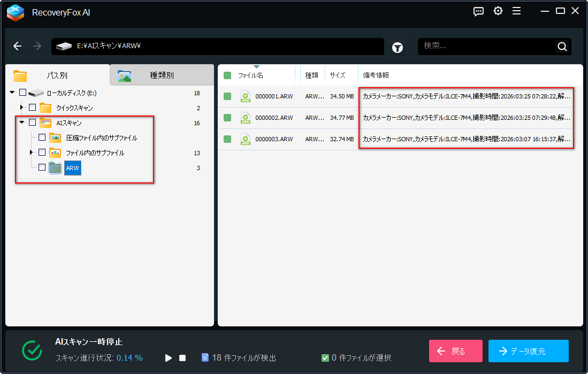The height and width of the screenshot is (374, 588).
Task: Click the 戻る back button
Action: click(456, 351)
